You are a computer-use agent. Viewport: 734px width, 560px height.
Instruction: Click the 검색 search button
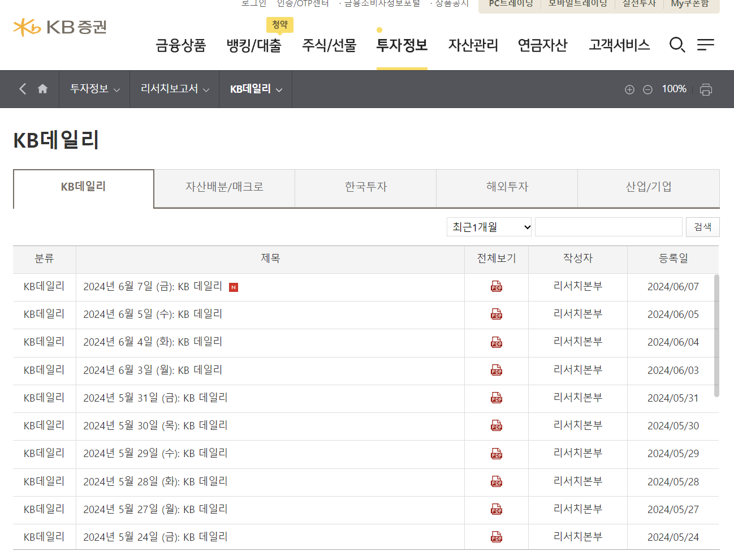click(x=703, y=227)
